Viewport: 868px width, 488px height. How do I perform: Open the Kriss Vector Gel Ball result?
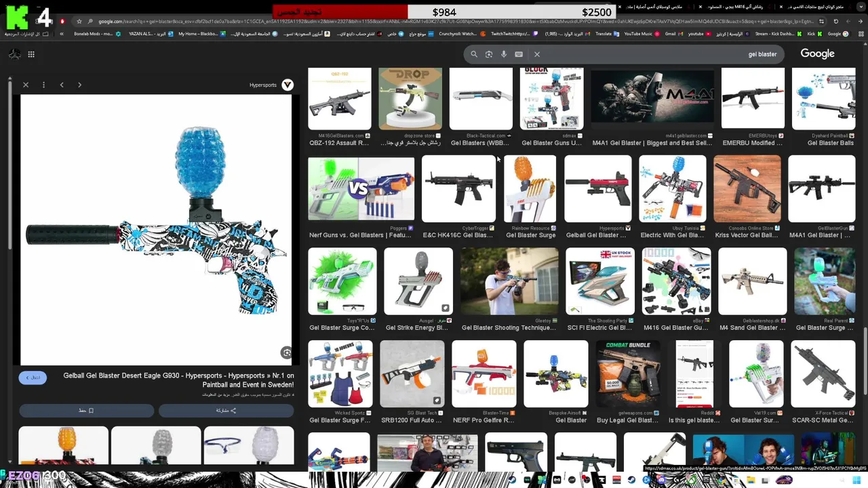click(747, 189)
